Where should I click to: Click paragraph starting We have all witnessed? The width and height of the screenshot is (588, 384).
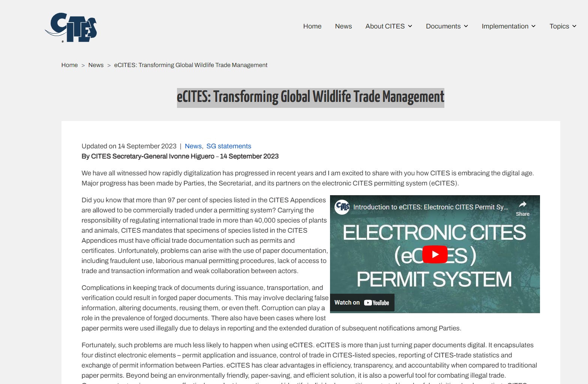(308, 178)
